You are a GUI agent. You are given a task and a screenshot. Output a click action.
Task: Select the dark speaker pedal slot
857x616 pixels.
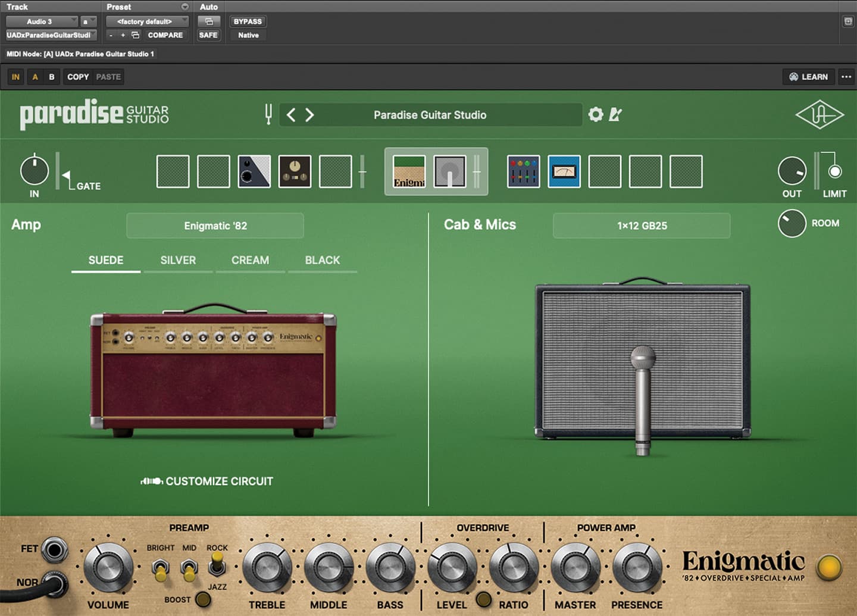[x=254, y=171]
